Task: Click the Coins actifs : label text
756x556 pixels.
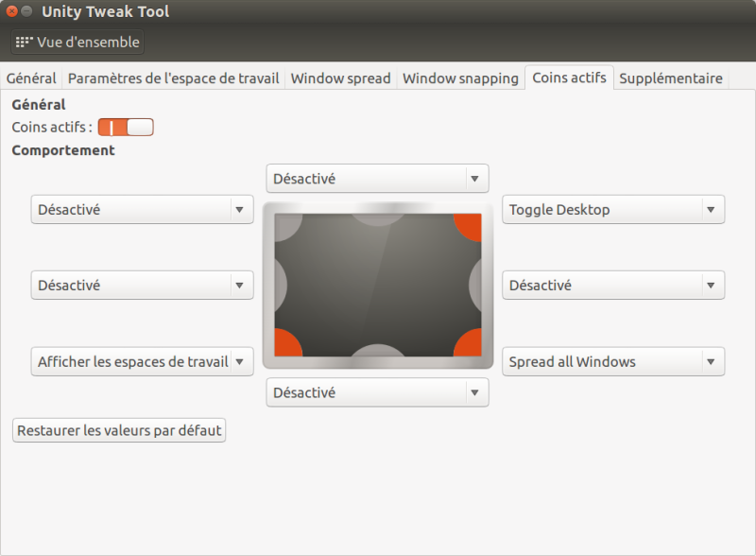Action: tap(52, 127)
